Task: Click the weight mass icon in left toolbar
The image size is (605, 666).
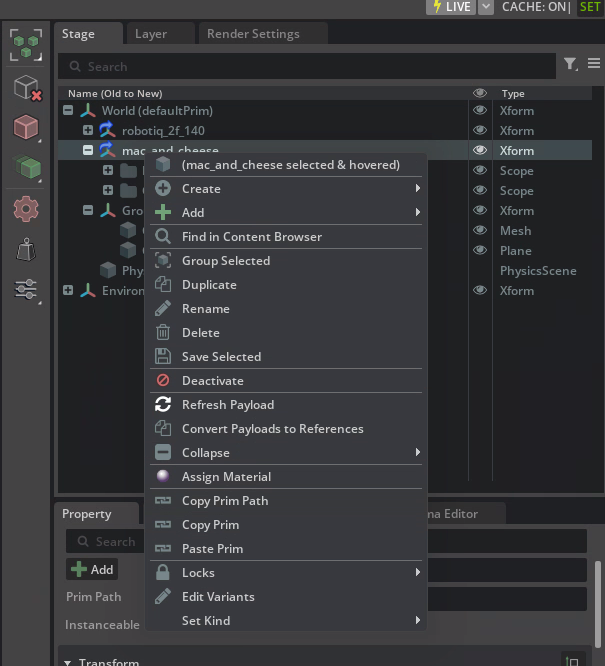Action: click(x=26, y=250)
